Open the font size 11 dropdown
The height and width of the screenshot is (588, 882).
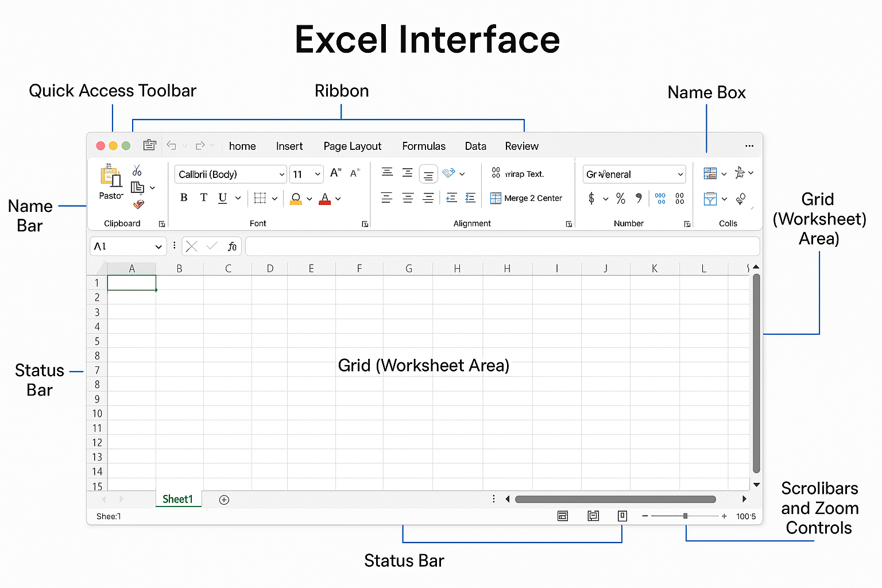point(307,174)
